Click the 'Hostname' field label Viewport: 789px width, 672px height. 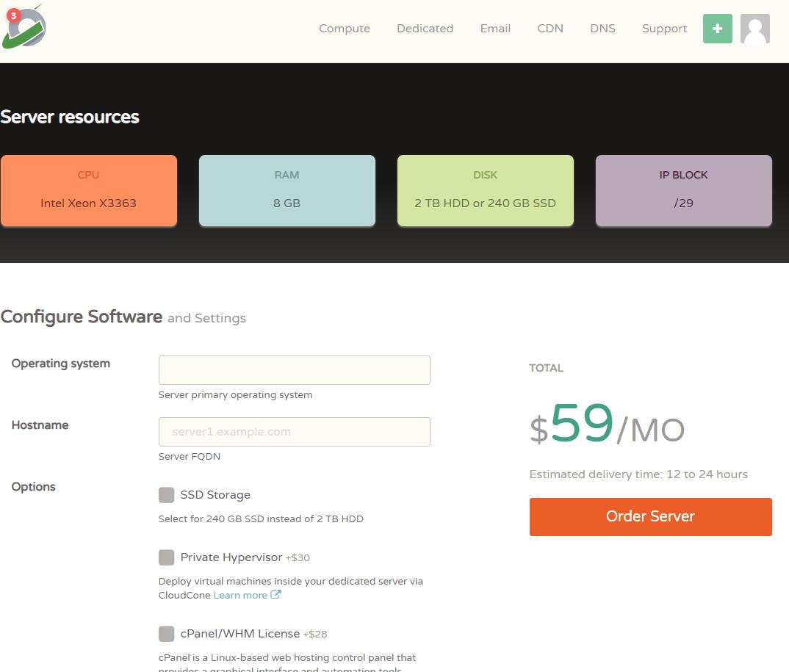coord(40,425)
